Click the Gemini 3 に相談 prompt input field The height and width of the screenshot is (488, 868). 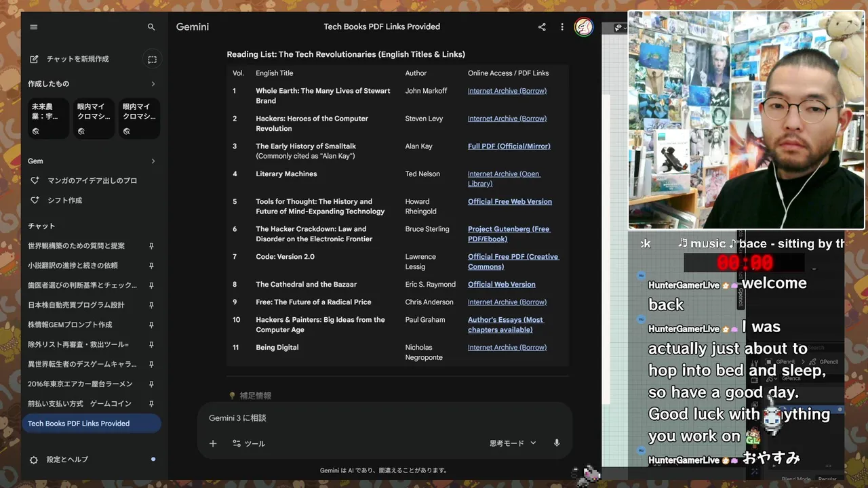pyautogui.click(x=384, y=418)
